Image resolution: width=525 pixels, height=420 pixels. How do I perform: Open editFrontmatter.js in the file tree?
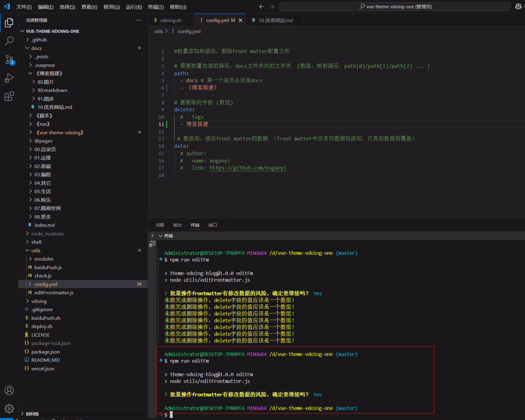pos(54,292)
